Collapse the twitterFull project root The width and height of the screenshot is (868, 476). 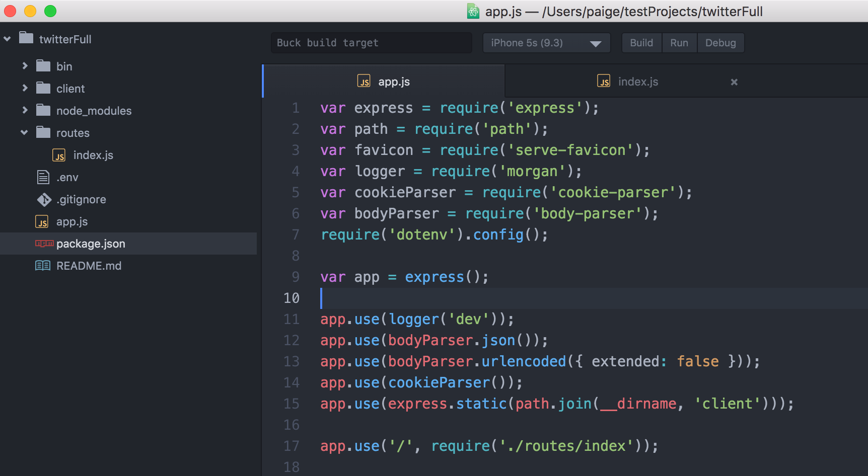pos(7,38)
